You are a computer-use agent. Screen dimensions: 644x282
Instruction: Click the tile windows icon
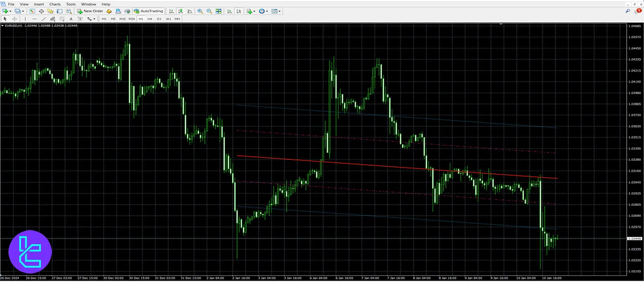click(x=219, y=11)
